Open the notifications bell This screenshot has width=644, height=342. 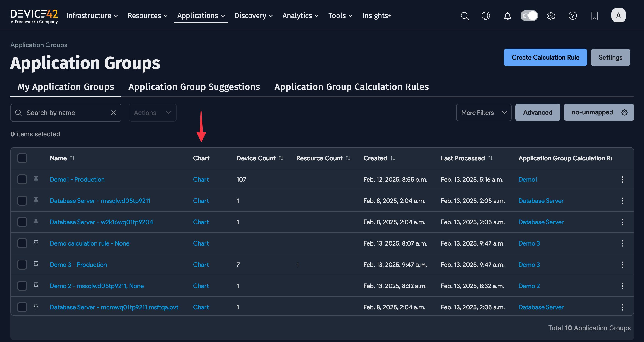tap(507, 16)
